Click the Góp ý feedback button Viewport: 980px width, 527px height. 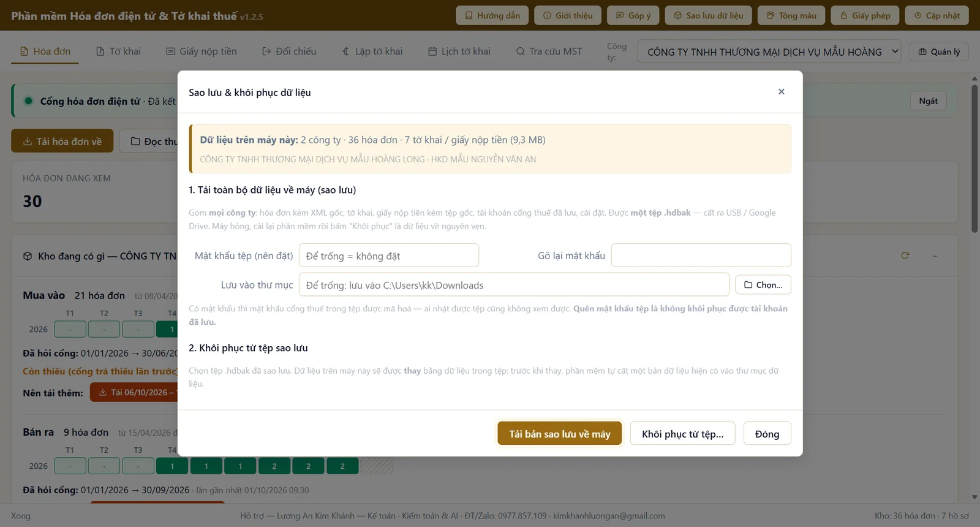pos(633,15)
